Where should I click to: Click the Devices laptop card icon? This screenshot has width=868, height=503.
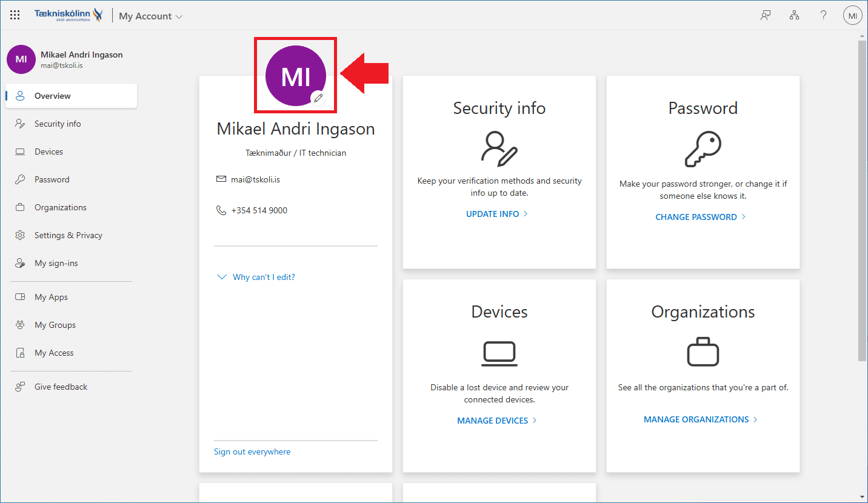[x=499, y=354]
